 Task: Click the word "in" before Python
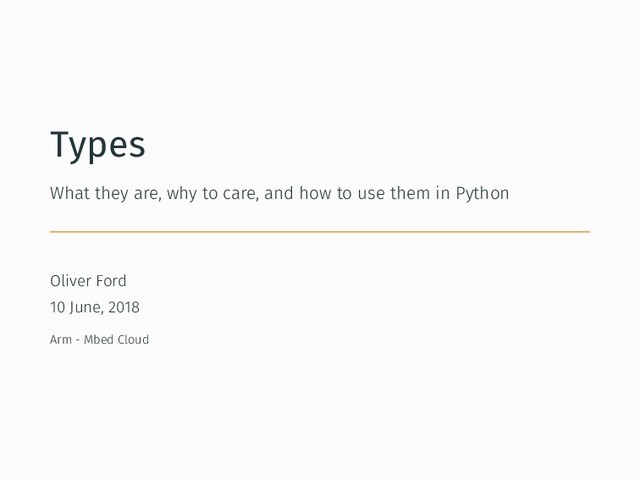pyautogui.click(x=442, y=193)
